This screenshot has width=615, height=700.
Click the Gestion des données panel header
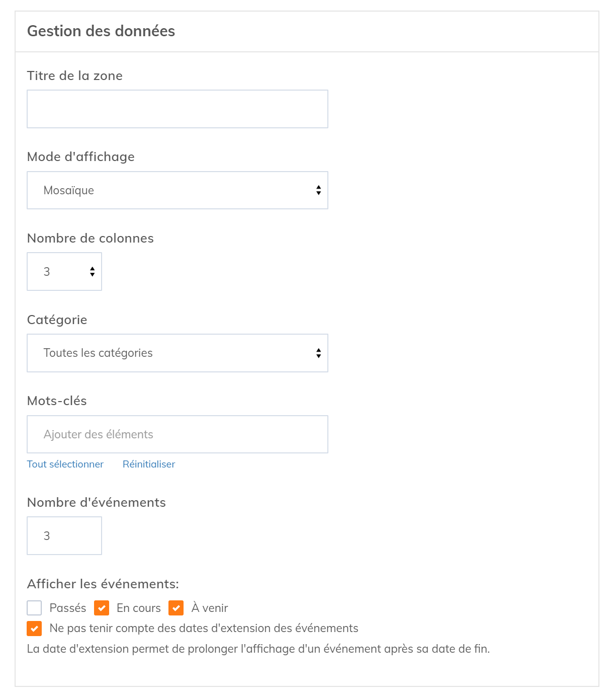point(101,31)
